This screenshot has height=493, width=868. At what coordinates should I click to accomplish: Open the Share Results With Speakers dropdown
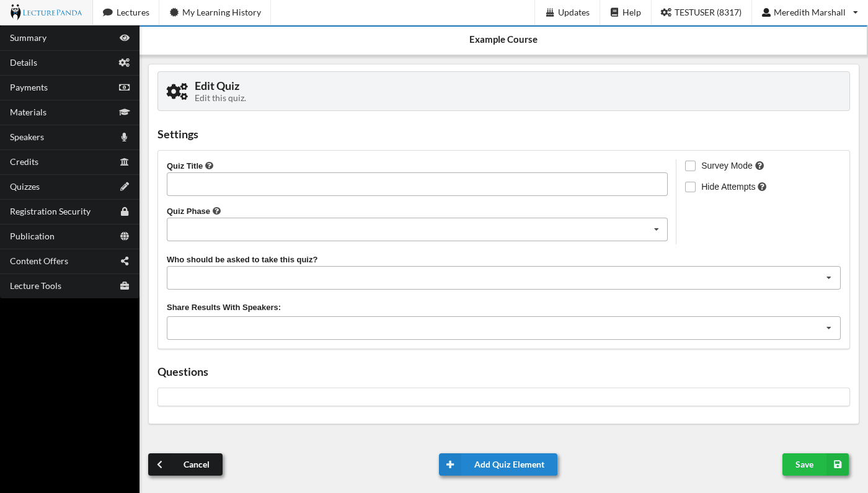click(x=503, y=328)
